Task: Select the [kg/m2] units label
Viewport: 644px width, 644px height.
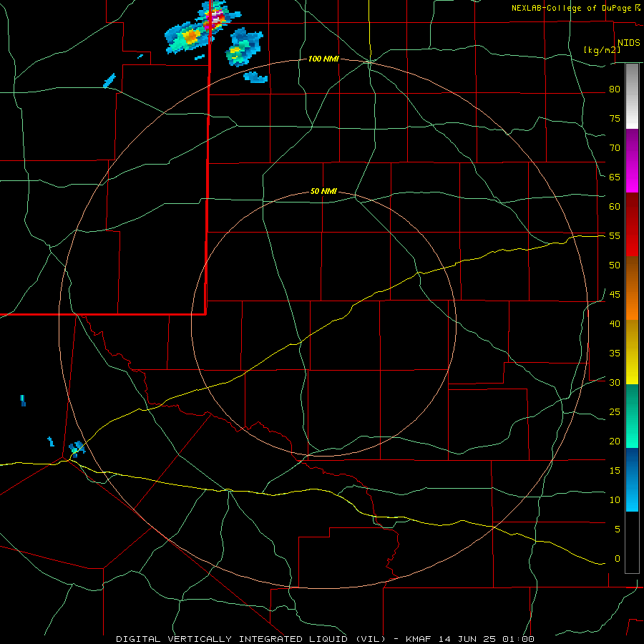Action: click(x=602, y=49)
